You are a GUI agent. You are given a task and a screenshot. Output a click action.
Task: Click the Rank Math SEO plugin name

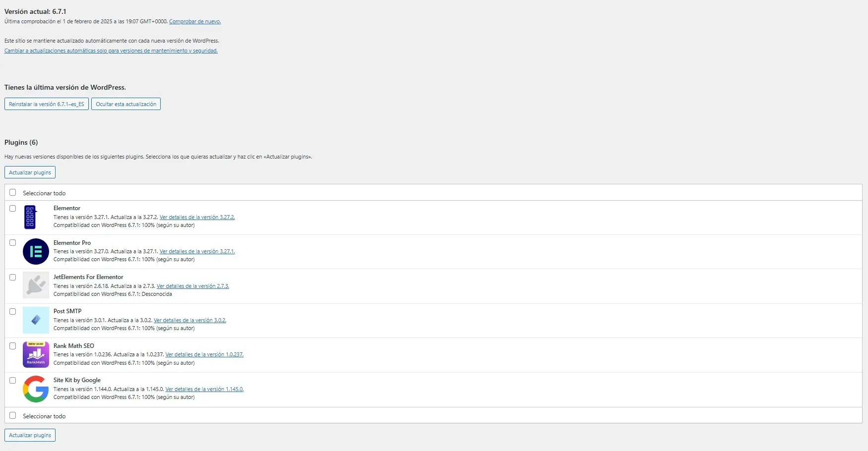[74, 346]
